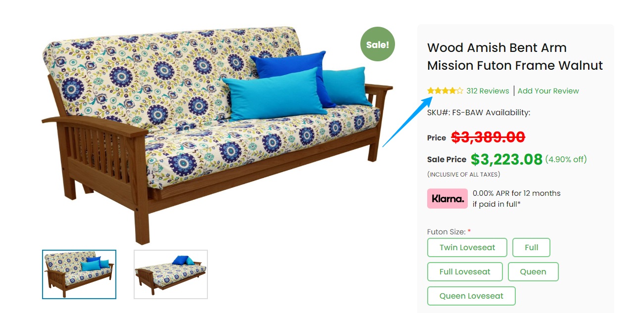Image resolution: width=644 pixels, height=313 pixels.
Task: Click the SKU# FS-BAW text
Action: [x=454, y=113]
